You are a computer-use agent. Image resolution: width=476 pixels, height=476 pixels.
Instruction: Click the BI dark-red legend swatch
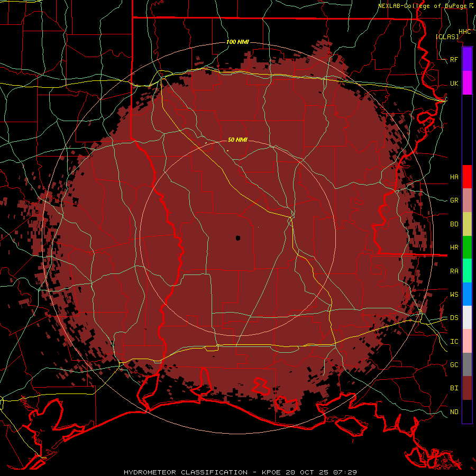[x=467, y=388]
